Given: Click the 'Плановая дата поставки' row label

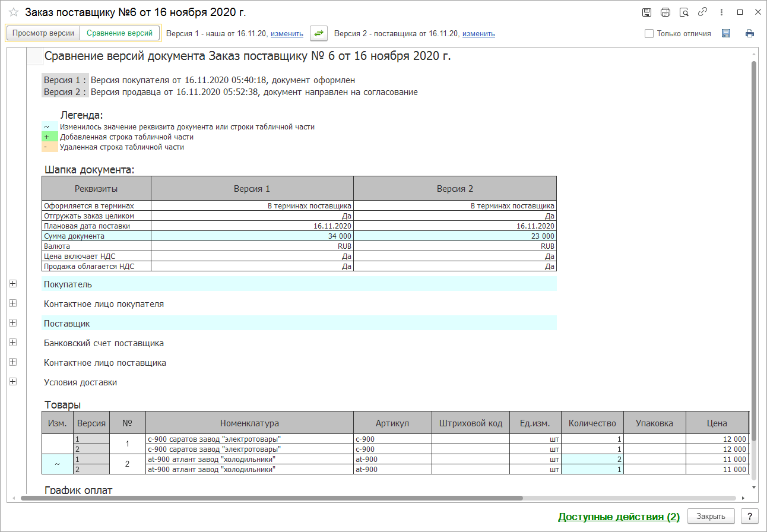Looking at the screenshot, I should point(96,226).
